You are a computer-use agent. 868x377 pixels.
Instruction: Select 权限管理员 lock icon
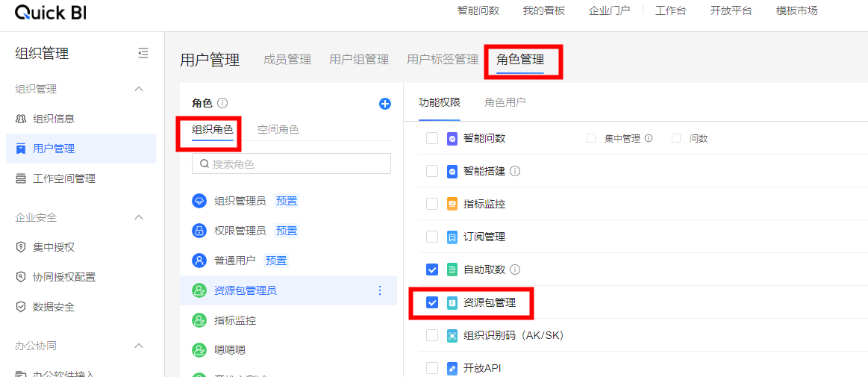click(x=199, y=231)
